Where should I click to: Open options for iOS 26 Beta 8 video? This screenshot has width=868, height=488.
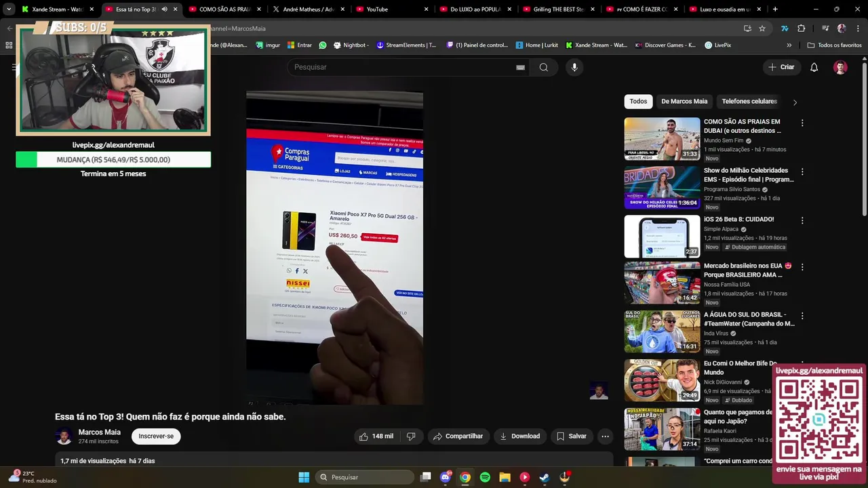point(802,221)
